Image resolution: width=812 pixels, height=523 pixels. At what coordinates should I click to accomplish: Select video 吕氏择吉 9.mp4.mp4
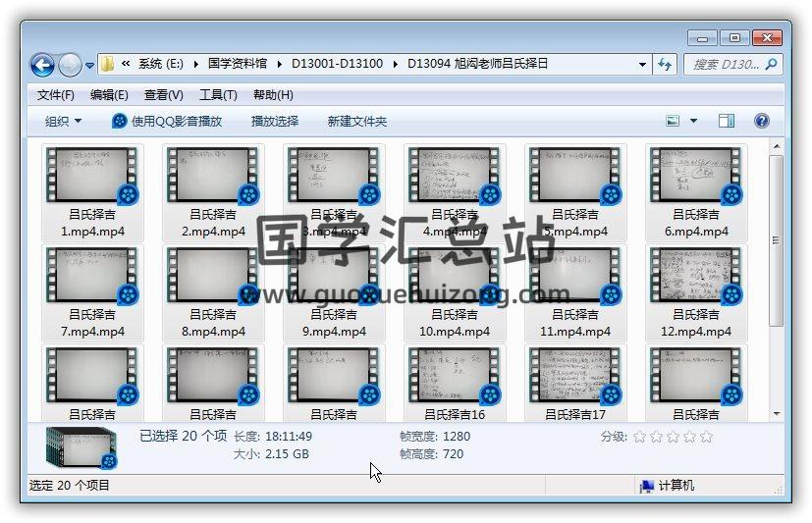coord(334,292)
